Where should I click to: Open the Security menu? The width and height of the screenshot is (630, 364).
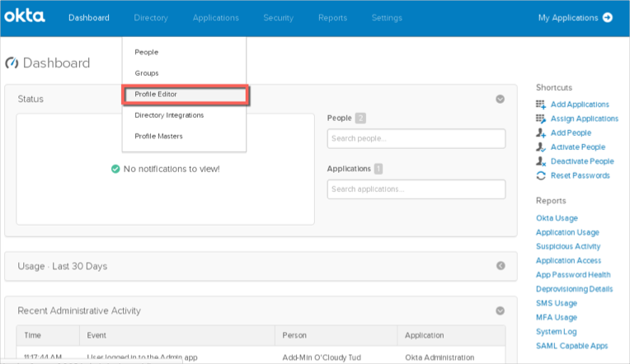tap(278, 17)
